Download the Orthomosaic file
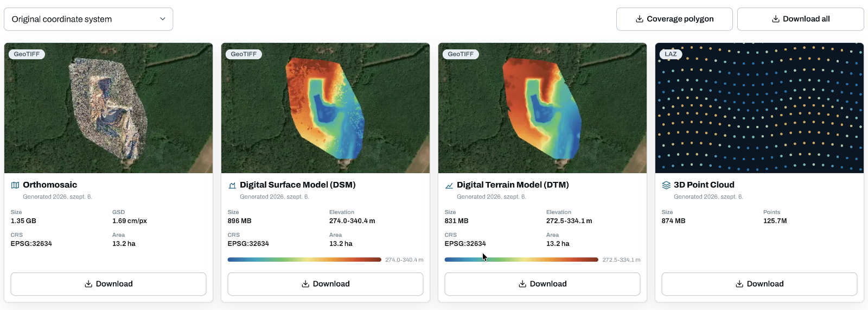This screenshot has width=868, height=310. click(x=108, y=284)
